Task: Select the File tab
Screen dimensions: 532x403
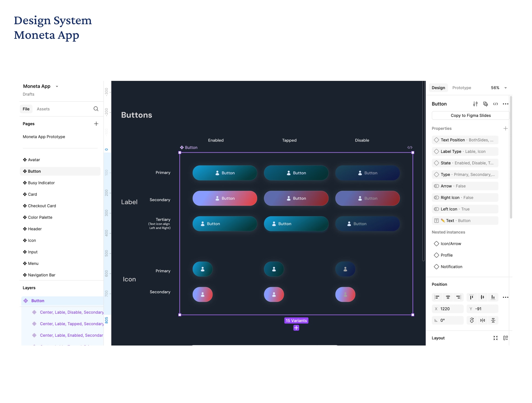Action: coord(26,109)
